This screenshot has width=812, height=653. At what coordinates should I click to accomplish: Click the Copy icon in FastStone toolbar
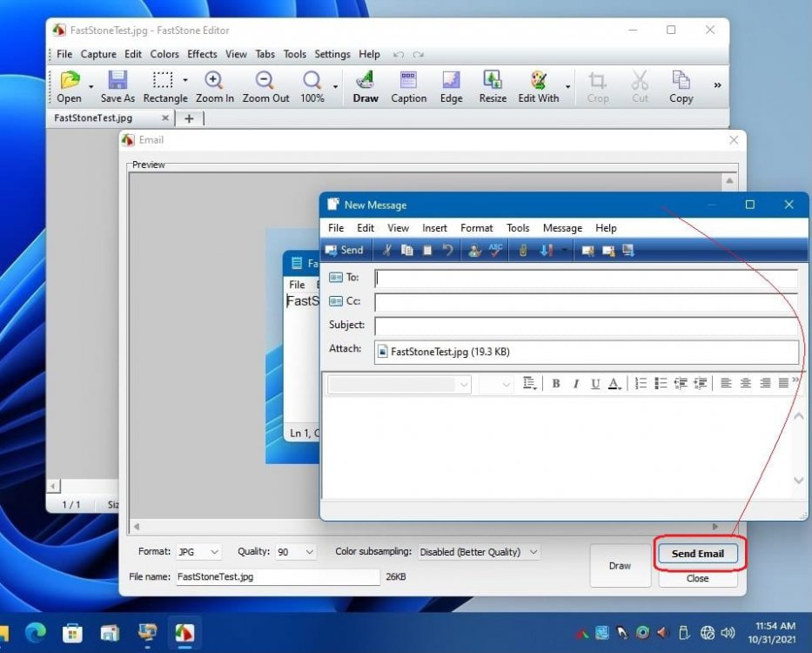pyautogui.click(x=681, y=86)
